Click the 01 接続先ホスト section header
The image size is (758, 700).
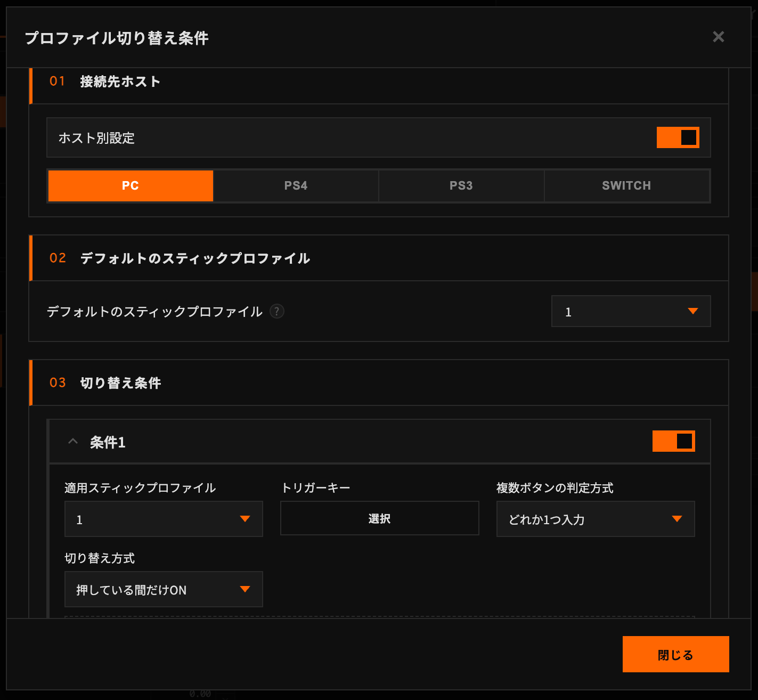click(x=120, y=82)
